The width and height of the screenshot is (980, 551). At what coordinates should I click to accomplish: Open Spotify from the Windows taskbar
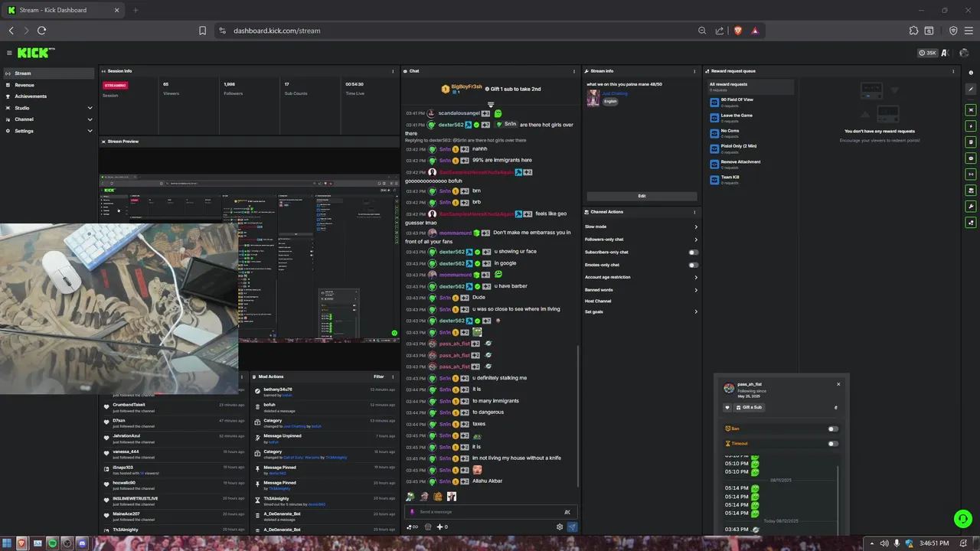[51, 543]
